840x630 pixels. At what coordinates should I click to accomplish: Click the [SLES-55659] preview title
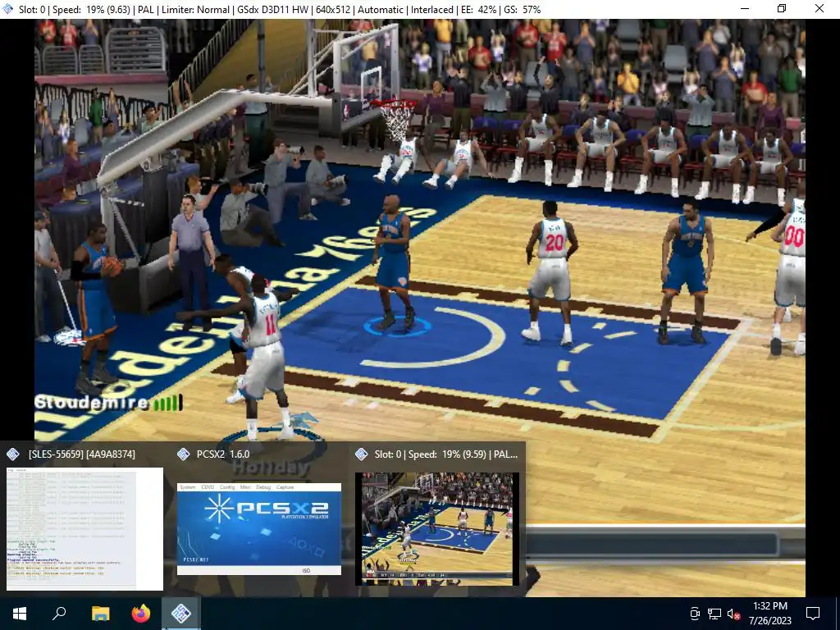(x=82, y=454)
